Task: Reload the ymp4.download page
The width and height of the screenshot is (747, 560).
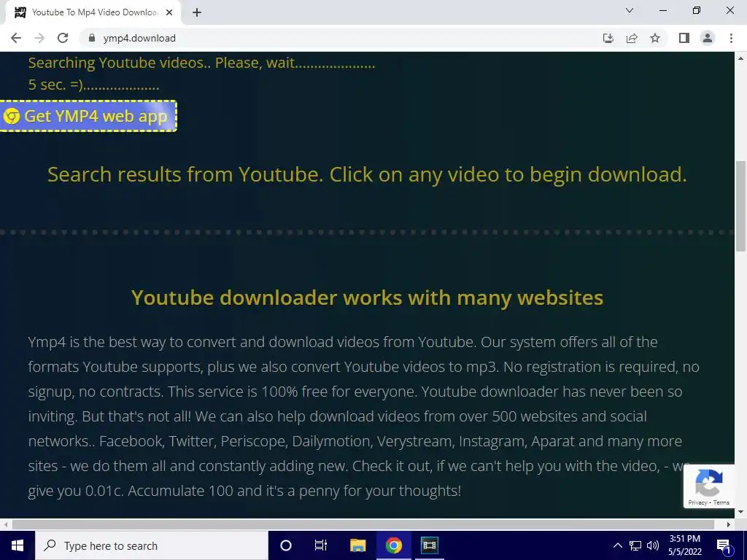Action: point(63,38)
